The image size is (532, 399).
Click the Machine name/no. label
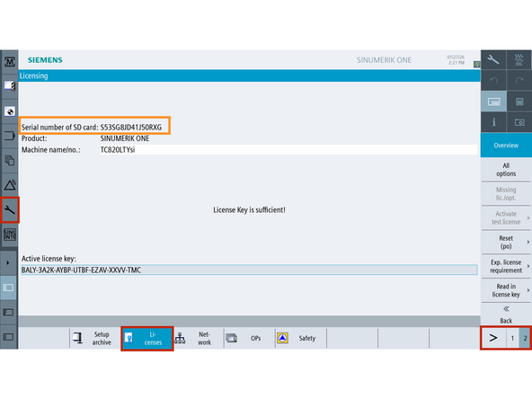pyautogui.click(x=51, y=149)
